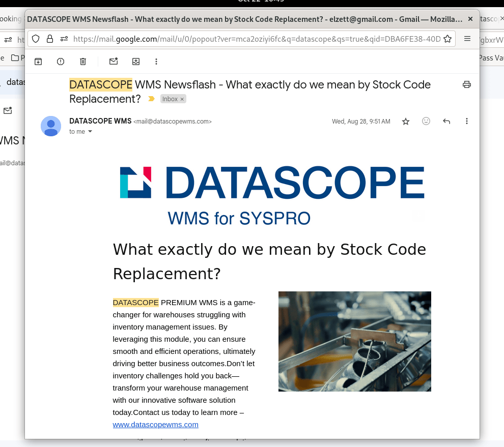
Task: Remove the Inbox label from the email
Action: click(182, 99)
